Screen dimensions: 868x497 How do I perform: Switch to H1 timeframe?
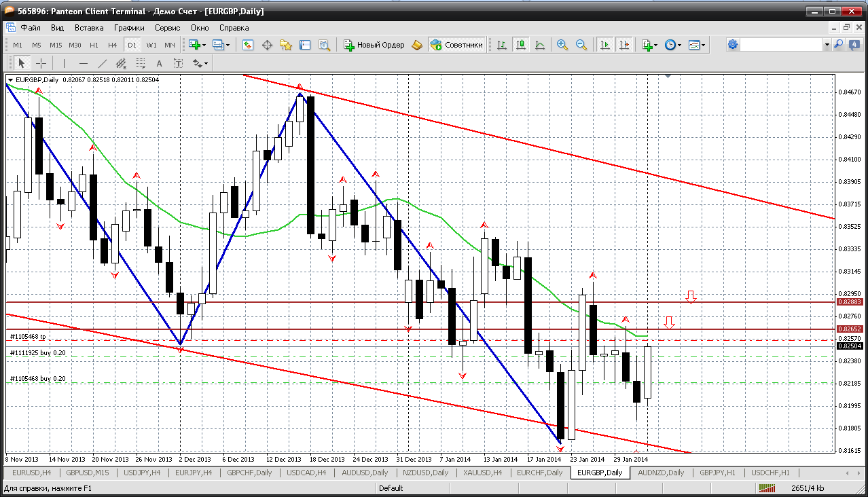pos(94,45)
